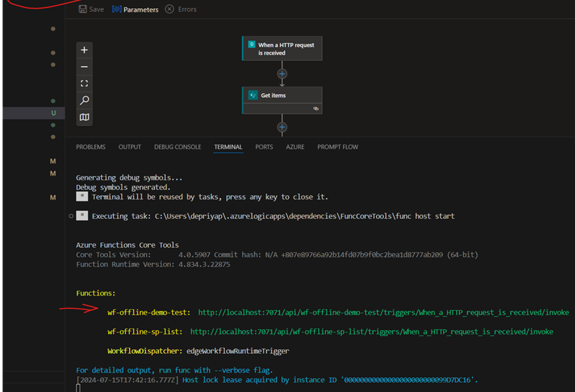Open the canvas search magnifier

[x=84, y=100]
